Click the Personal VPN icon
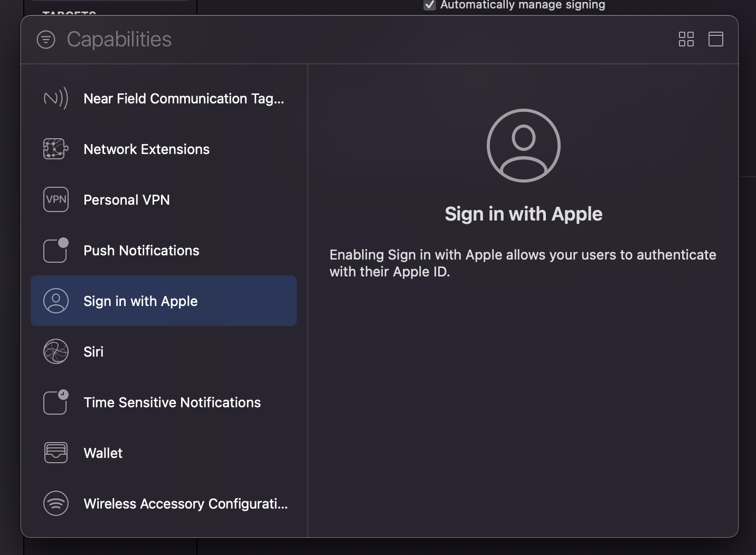This screenshot has width=756, height=555. click(55, 200)
